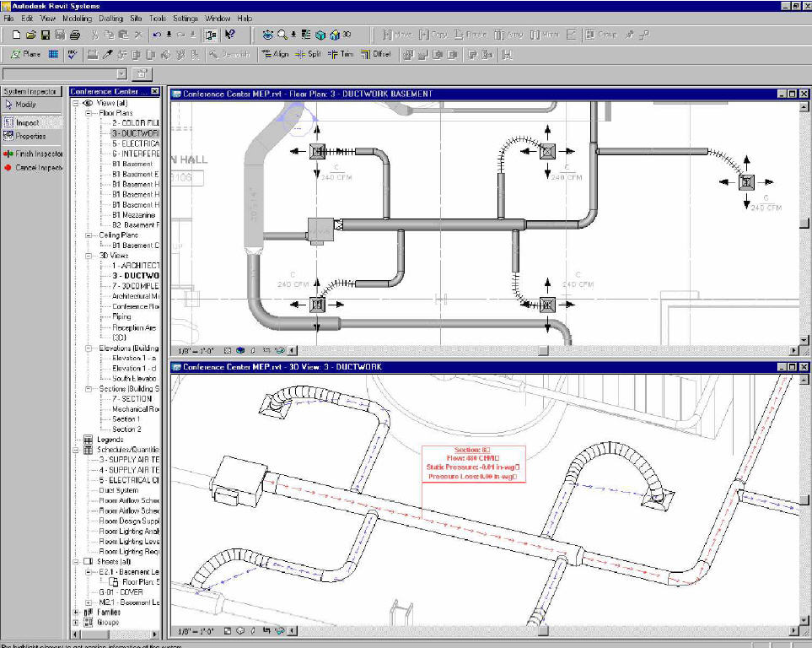Click the Zoom magnifier icon
Screen dimensions: 812x648
tap(282, 35)
